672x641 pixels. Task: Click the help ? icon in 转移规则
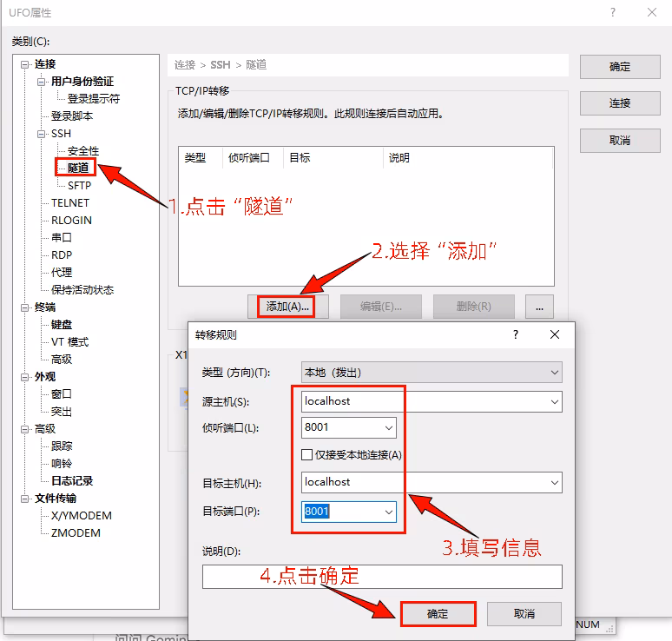tap(516, 335)
